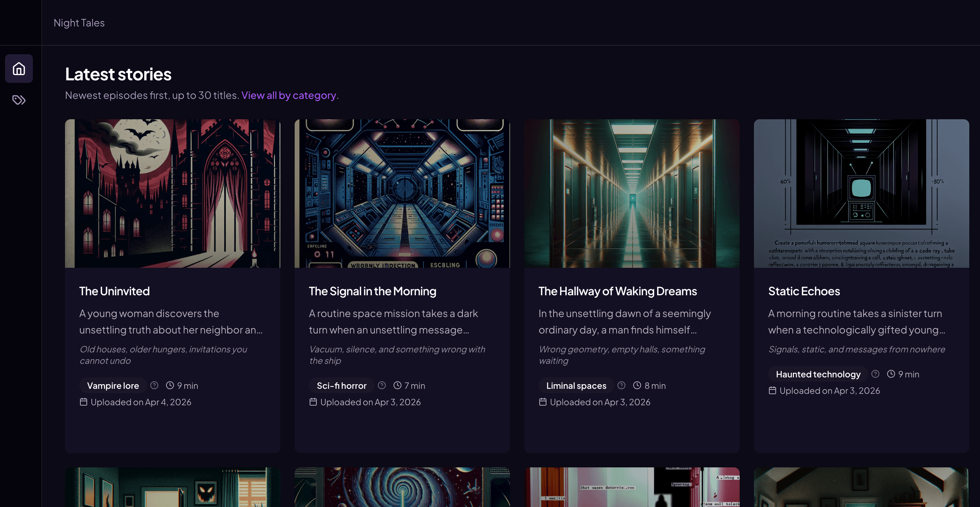Click help icon beside Sci-fi horror tag
This screenshot has width=980, height=507.
(x=381, y=385)
